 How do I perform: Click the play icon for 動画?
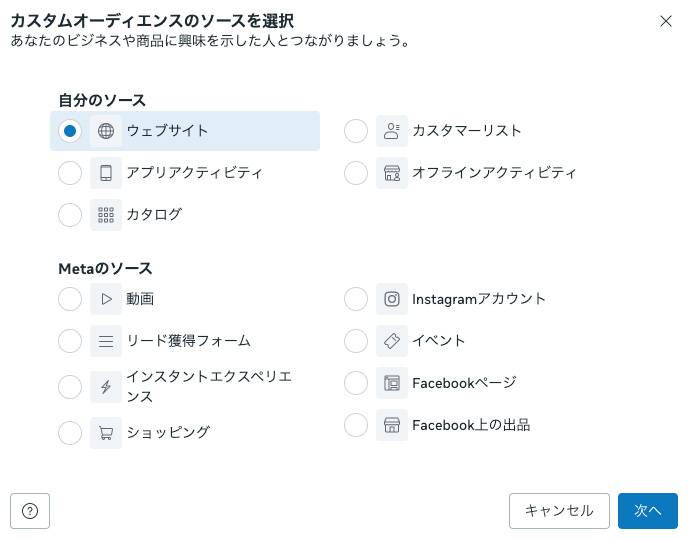(106, 299)
